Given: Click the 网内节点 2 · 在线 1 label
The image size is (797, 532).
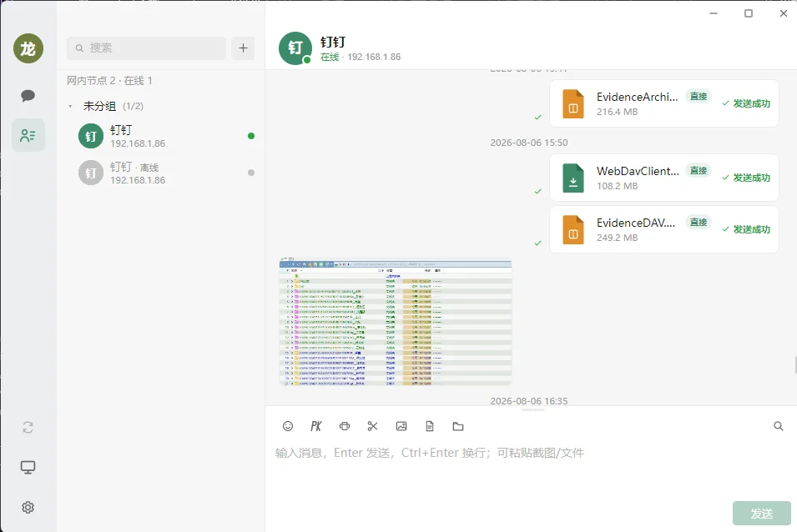Looking at the screenshot, I should tap(109, 81).
